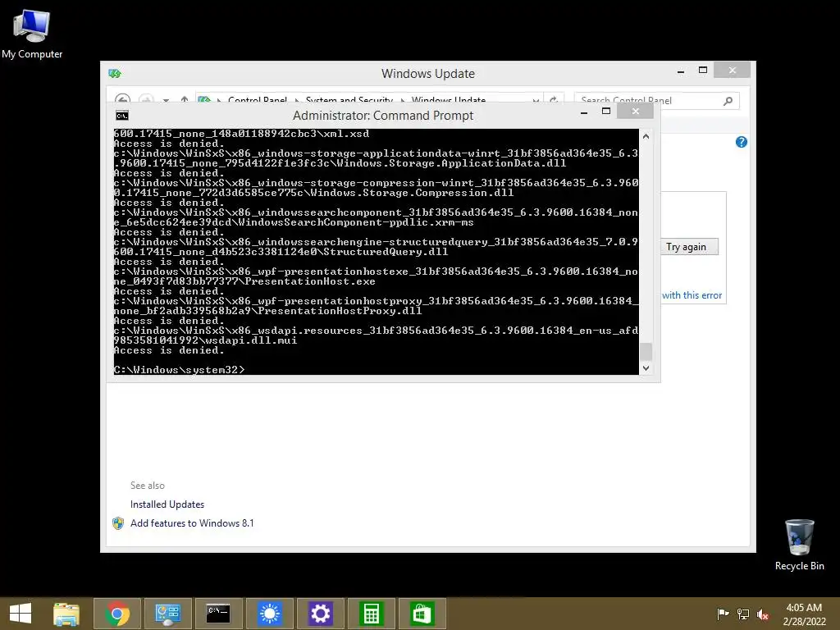840x630 pixels.
Task: Open Control Panel taskbar icon
Action: (x=167, y=614)
